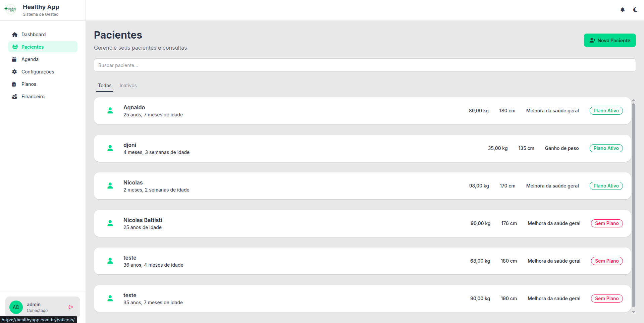Click the AD avatar circle
The height and width of the screenshot is (323, 644).
[16, 307]
